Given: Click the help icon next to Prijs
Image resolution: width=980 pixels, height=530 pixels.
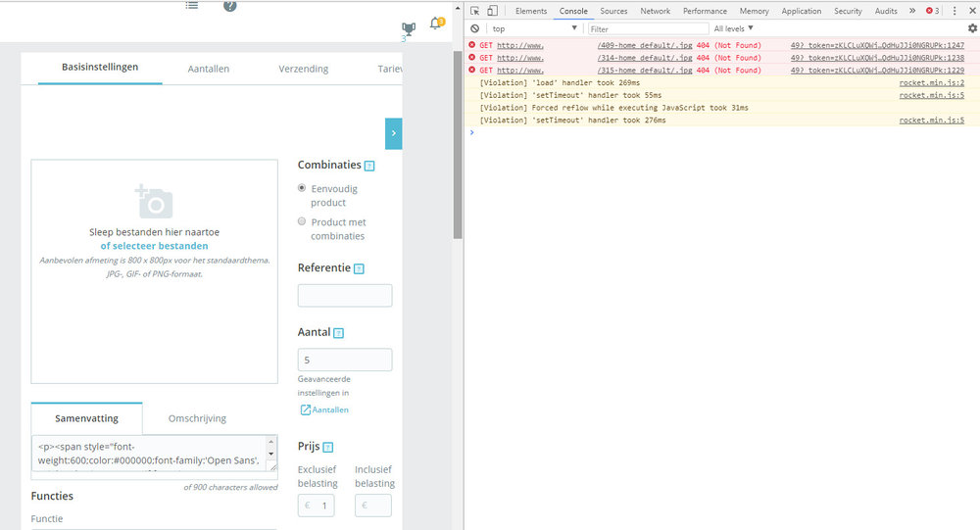Looking at the screenshot, I should (x=328, y=448).
